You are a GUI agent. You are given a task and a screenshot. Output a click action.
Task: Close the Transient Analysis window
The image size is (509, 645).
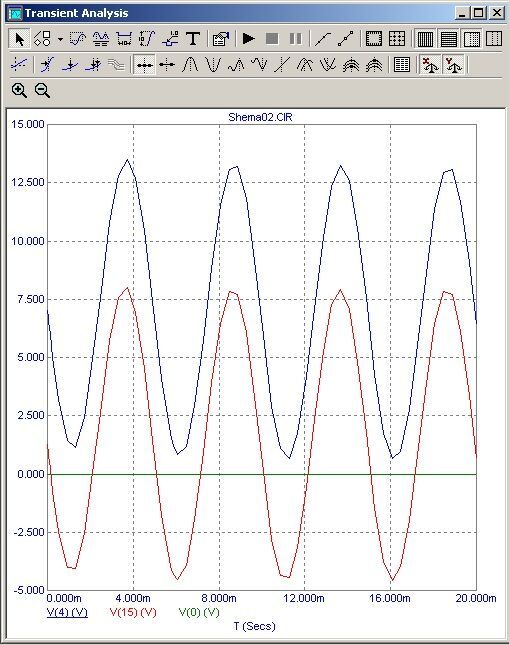[x=497, y=13]
